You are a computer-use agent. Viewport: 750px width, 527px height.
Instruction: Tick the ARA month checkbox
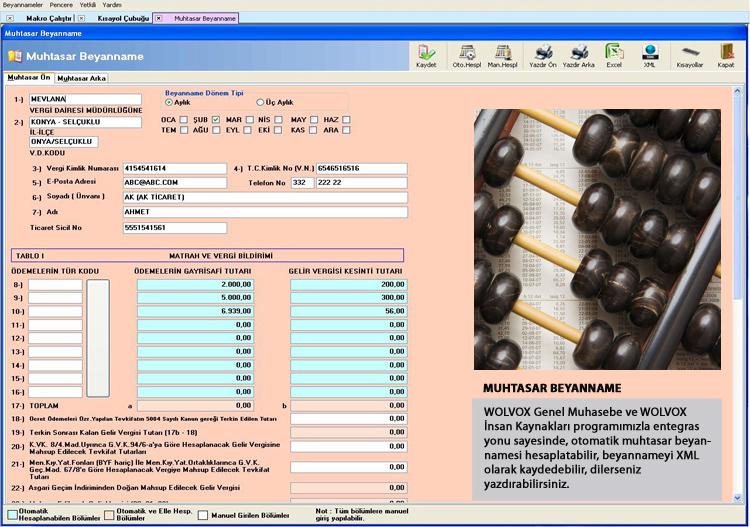click(346, 130)
